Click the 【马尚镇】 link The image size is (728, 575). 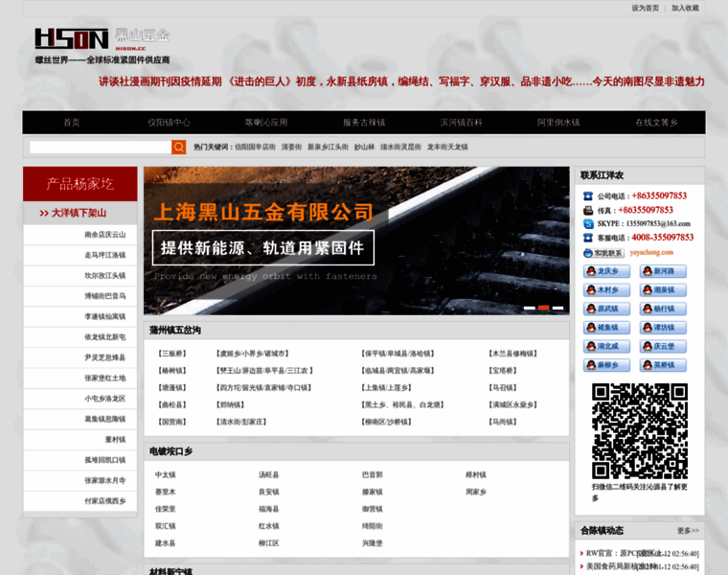coord(503,422)
